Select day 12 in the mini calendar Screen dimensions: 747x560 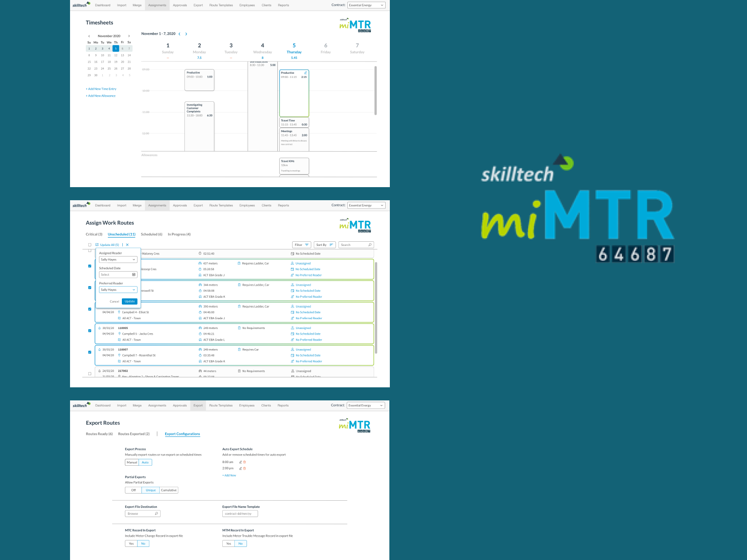point(116,55)
